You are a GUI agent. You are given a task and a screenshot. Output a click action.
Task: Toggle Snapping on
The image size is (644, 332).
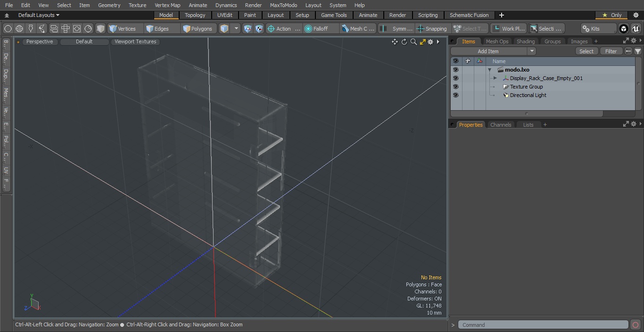click(432, 29)
